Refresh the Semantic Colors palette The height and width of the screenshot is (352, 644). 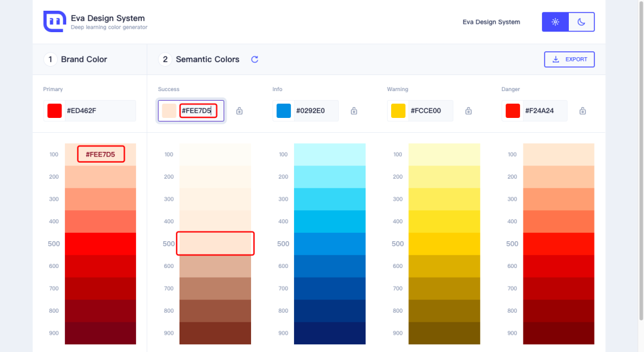(x=255, y=60)
